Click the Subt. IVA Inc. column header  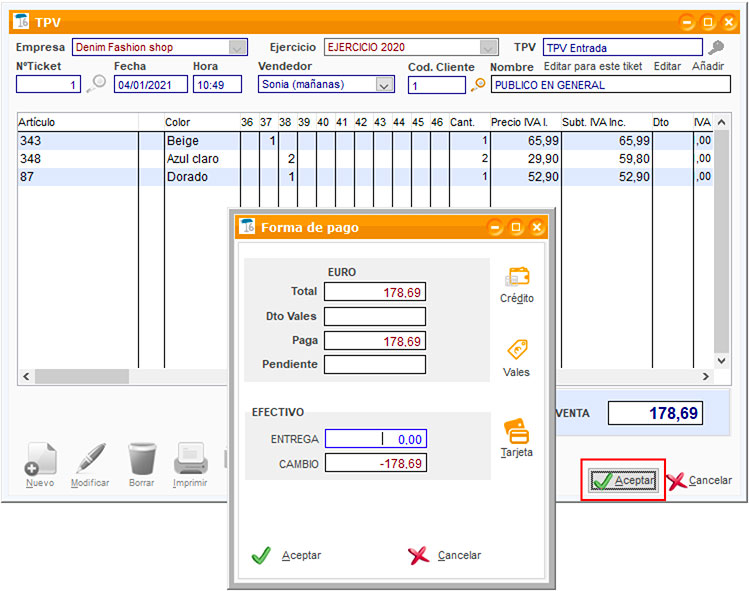coord(607,122)
